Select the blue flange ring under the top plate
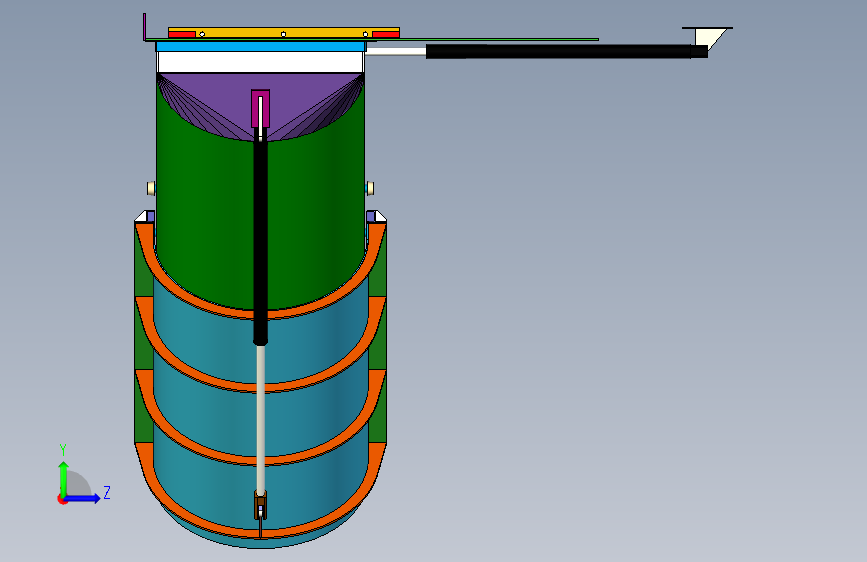Screen dimensions: 867x562 [x=261, y=46]
